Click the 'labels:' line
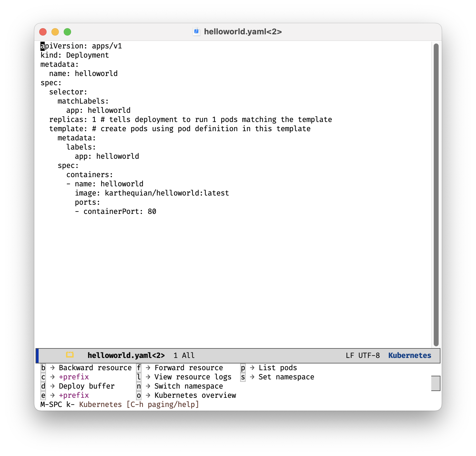 click(81, 147)
